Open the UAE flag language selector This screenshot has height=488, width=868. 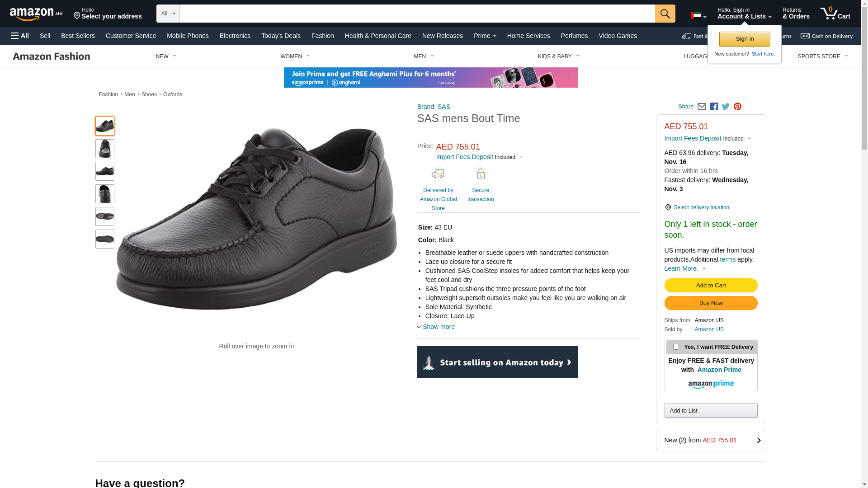pos(698,16)
